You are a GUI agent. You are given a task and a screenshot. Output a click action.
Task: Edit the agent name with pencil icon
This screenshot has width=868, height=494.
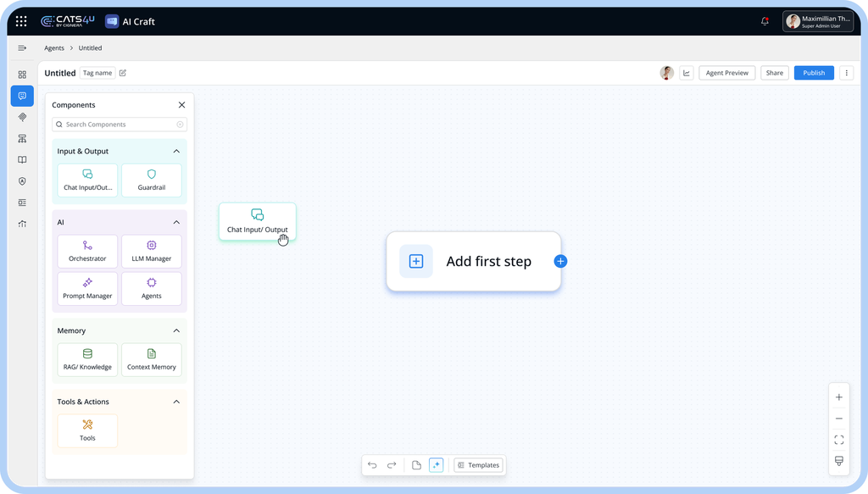click(x=123, y=73)
